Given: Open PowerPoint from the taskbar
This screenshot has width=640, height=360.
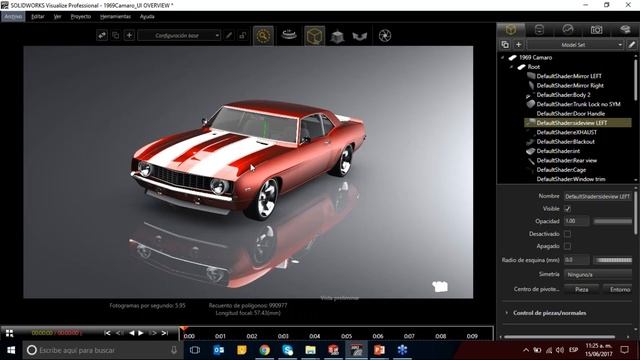Looking at the screenshot, I should point(379,350).
